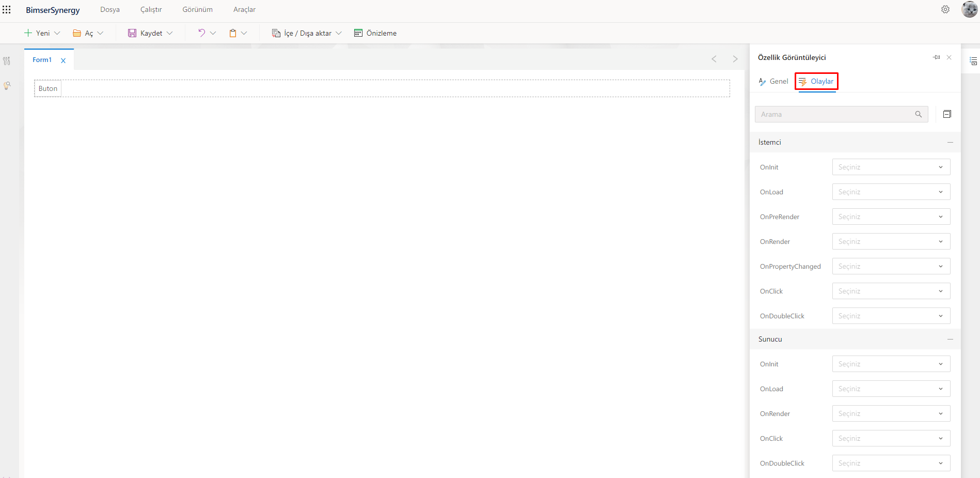
Task: Open the Dosya menu
Action: pos(110,10)
